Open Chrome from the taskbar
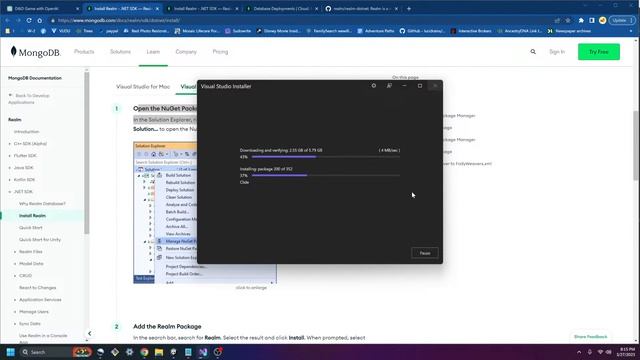This screenshot has width=640, height=360. click(144, 352)
